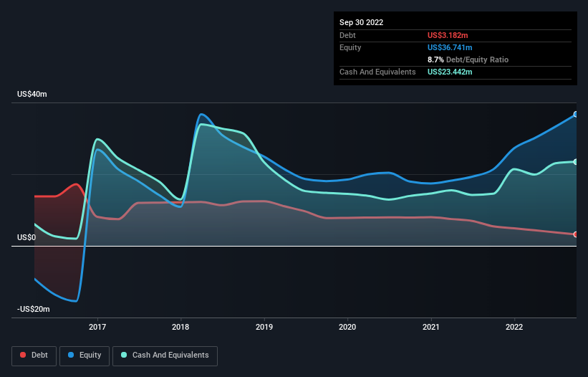The width and height of the screenshot is (588, 377).
Task: Click the 8.7% Debt/Equity Ratio text
Action: click(x=468, y=59)
